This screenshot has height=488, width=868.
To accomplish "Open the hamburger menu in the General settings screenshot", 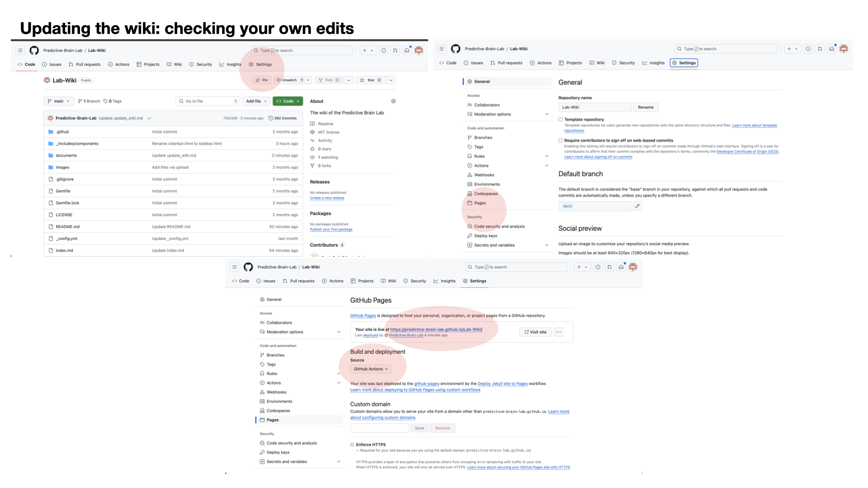I will (442, 49).
